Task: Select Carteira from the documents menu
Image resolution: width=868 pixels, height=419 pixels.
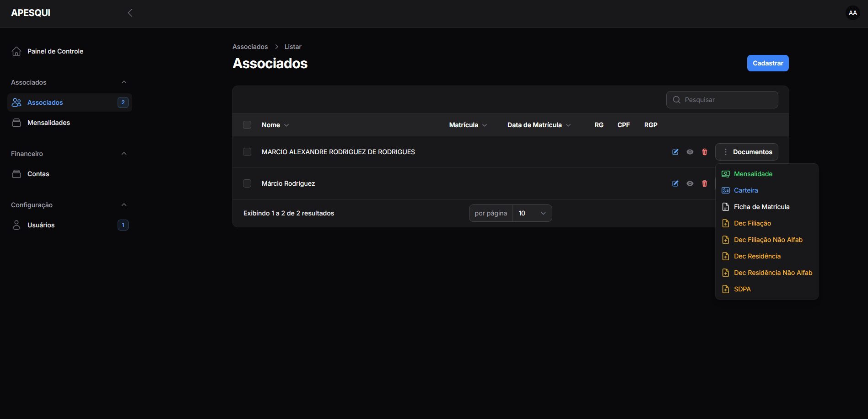Action: click(745, 190)
